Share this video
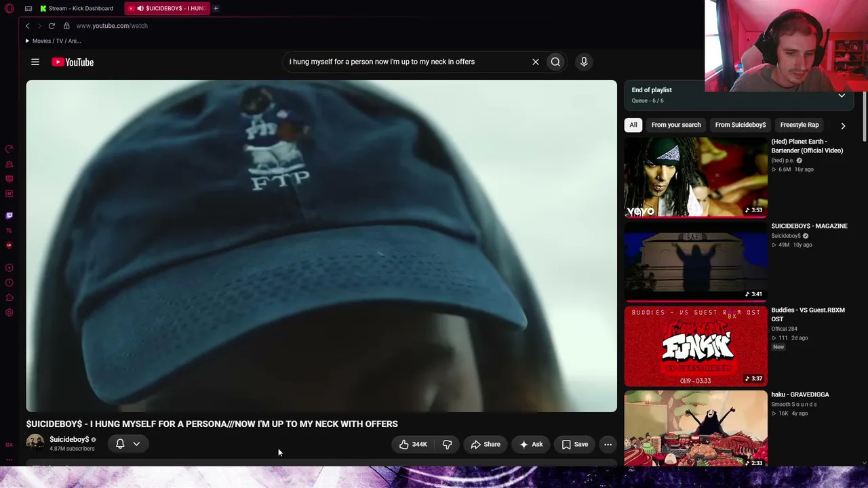The width and height of the screenshot is (868, 488). click(x=486, y=445)
